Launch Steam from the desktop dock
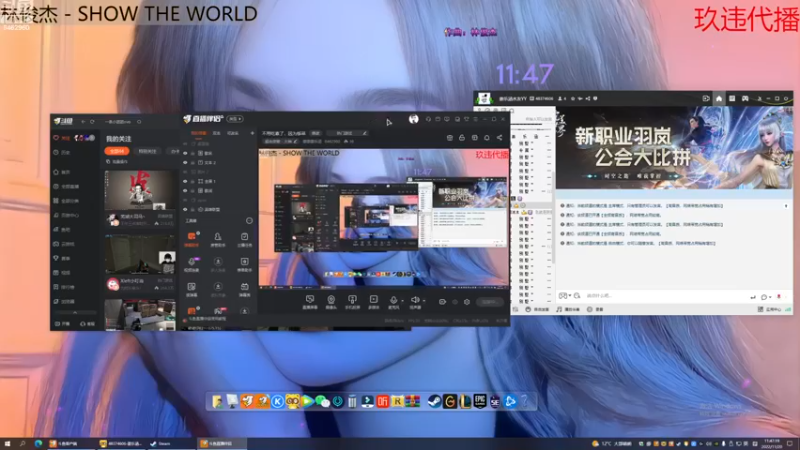This screenshot has width=800, height=450. 434,402
